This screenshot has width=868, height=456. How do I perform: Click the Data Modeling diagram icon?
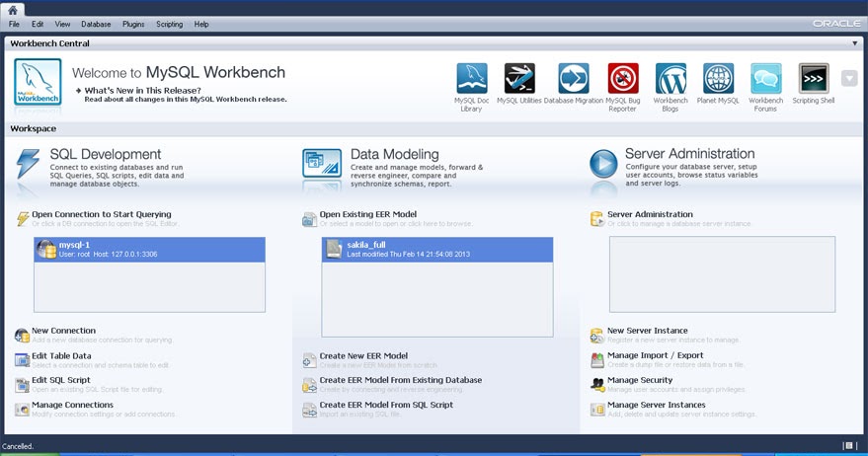(x=322, y=163)
